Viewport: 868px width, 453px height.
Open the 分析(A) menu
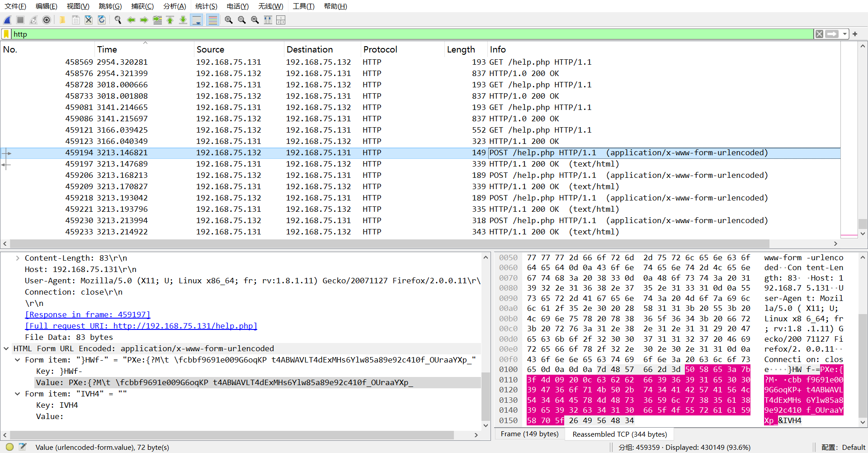[x=175, y=6]
